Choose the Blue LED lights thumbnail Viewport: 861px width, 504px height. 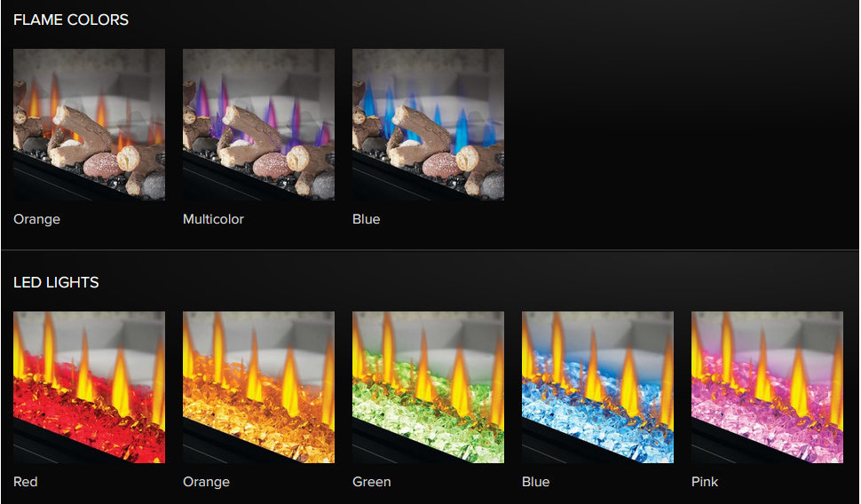click(x=597, y=387)
